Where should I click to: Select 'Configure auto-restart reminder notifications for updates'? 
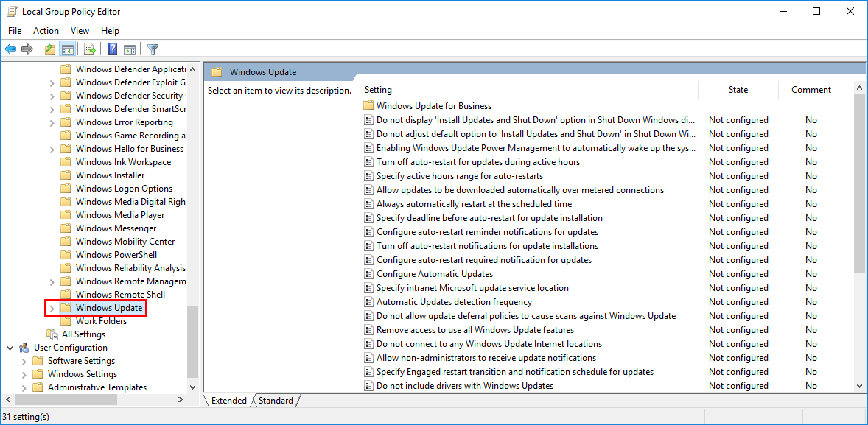pyautogui.click(x=487, y=232)
